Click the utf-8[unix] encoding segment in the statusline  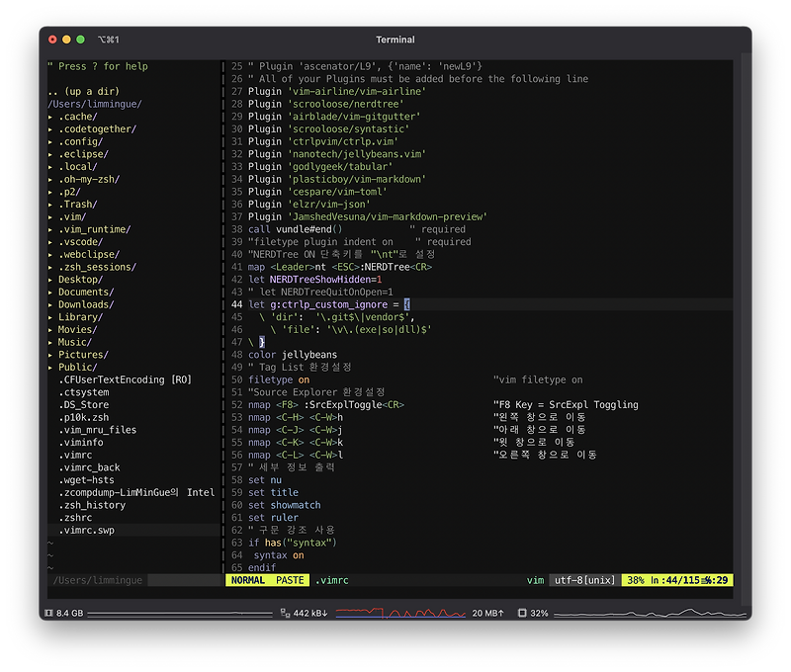(583, 581)
